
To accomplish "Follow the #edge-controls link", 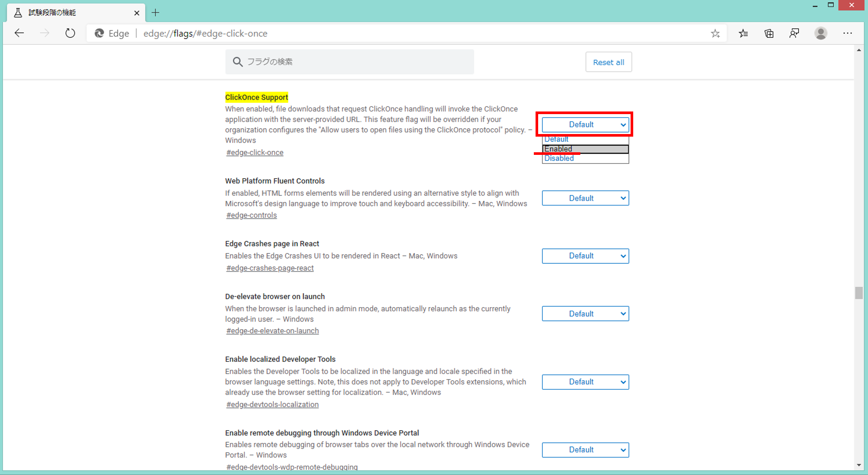I will tap(251, 215).
